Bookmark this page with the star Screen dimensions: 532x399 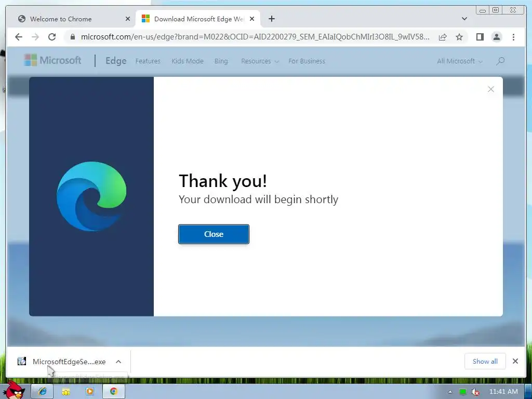tap(459, 37)
